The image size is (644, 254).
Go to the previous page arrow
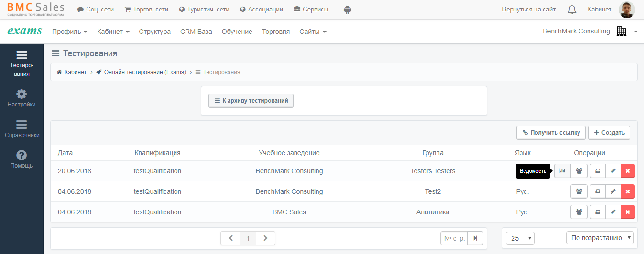[230, 238]
